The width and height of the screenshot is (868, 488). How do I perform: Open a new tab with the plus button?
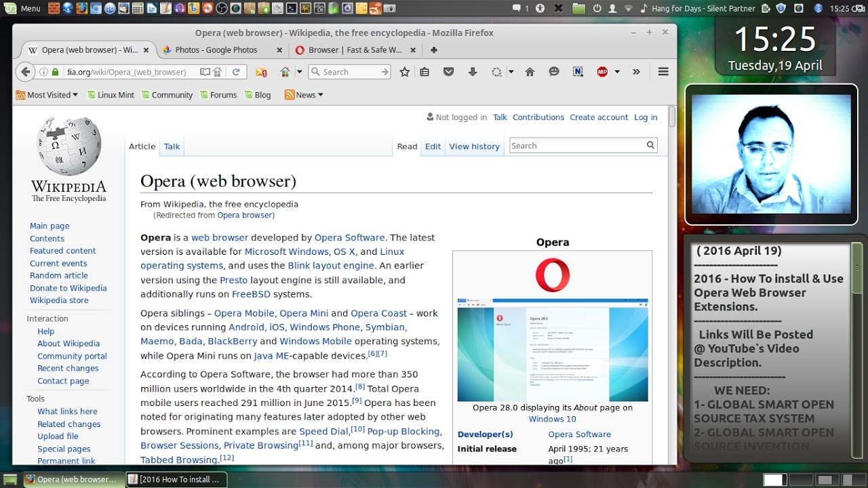[434, 49]
